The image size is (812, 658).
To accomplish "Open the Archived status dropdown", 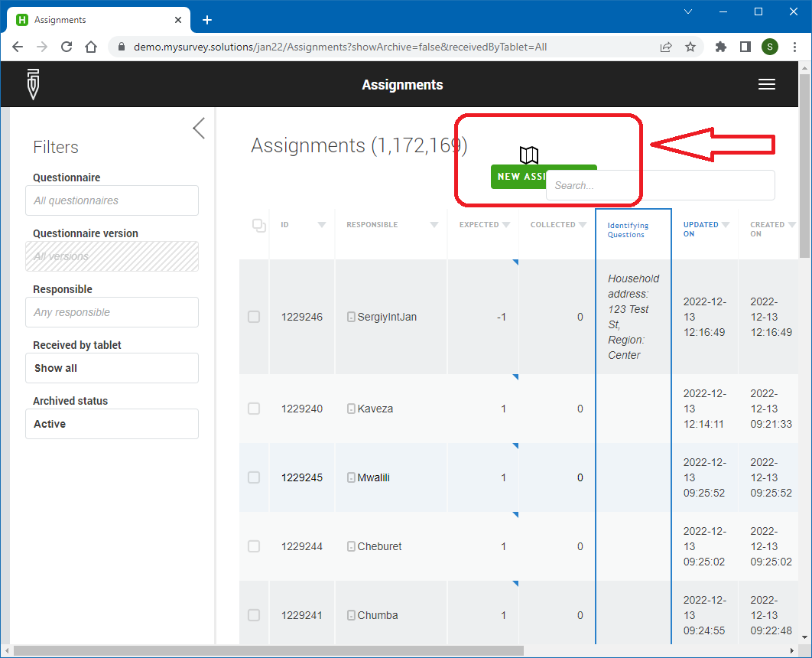I will [x=112, y=424].
